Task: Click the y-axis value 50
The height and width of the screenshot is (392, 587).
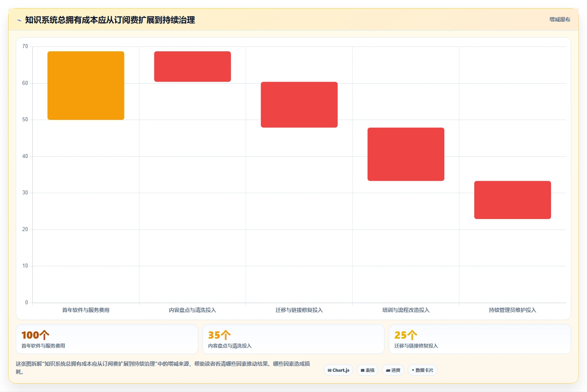Action: pos(25,120)
